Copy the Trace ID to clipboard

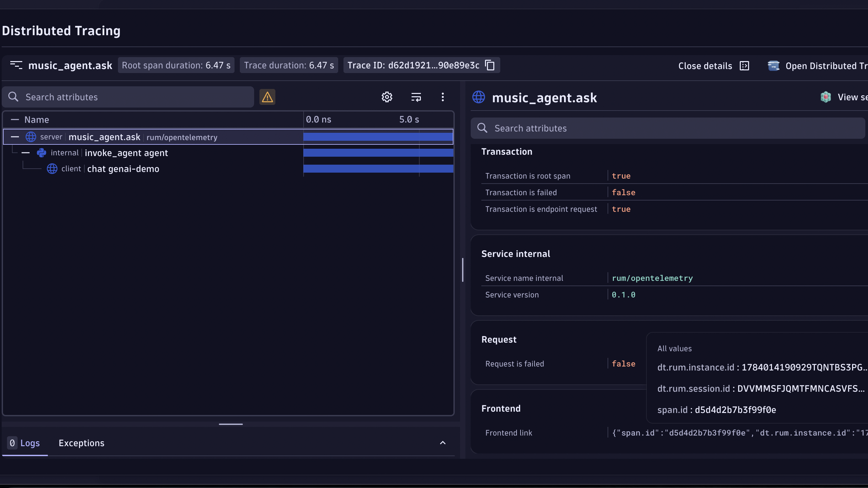490,65
